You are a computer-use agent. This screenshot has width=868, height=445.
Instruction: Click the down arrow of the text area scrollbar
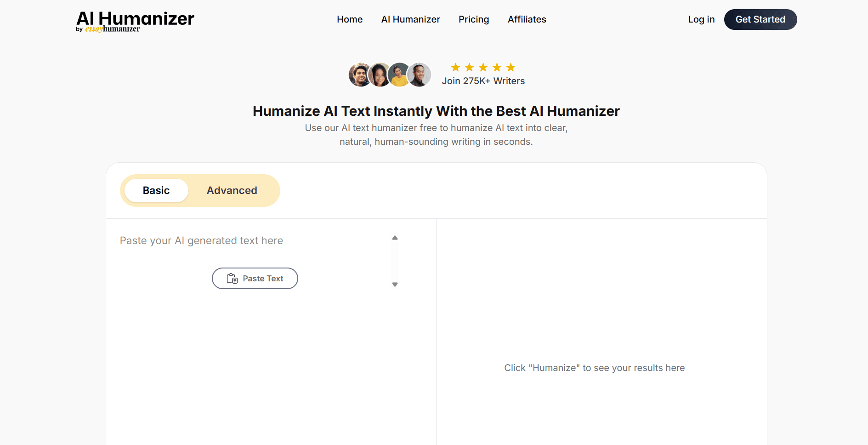(395, 285)
